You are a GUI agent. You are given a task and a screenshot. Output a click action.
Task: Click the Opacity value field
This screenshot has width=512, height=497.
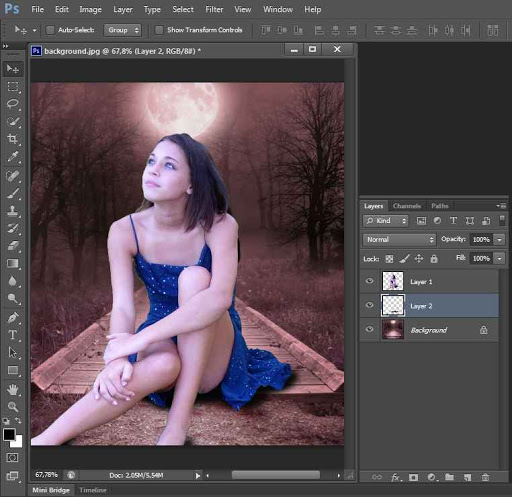tap(481, 239)
